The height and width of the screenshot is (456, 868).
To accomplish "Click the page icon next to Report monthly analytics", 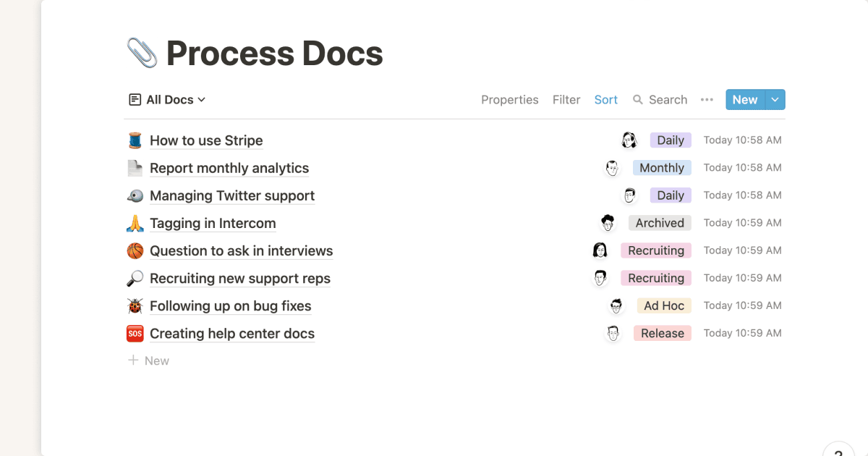I will [x=135, y=168].
